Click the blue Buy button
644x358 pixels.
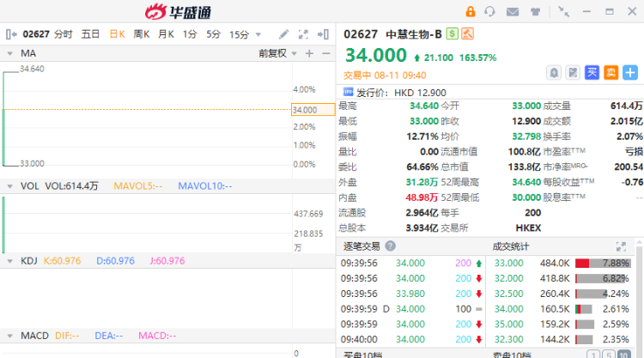pyautogui.click(x=592, y=73)
